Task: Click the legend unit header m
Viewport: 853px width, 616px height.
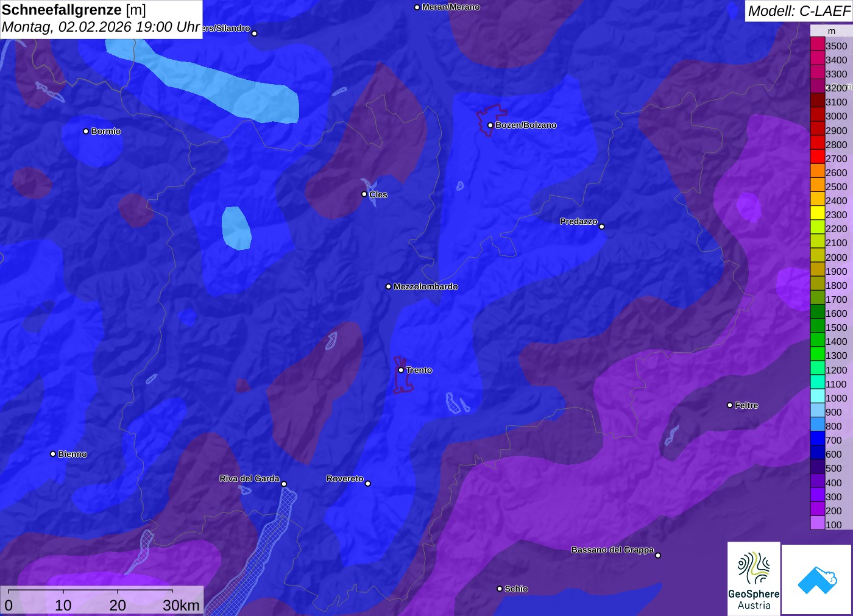Action: point(832,31)
